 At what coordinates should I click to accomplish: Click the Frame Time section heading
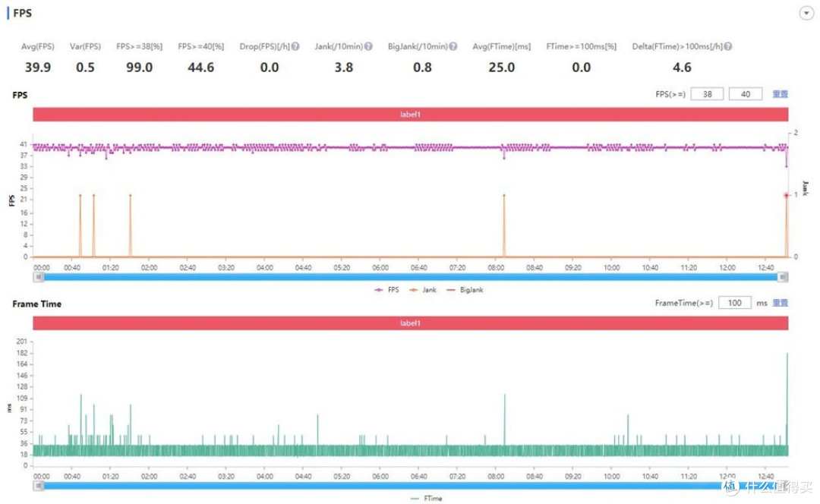click(36, 304)
